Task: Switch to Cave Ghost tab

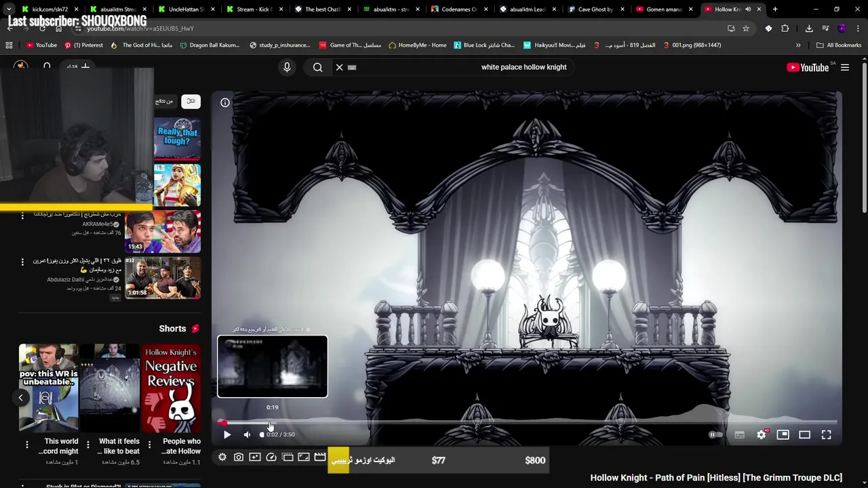Action: pos(595,9)
